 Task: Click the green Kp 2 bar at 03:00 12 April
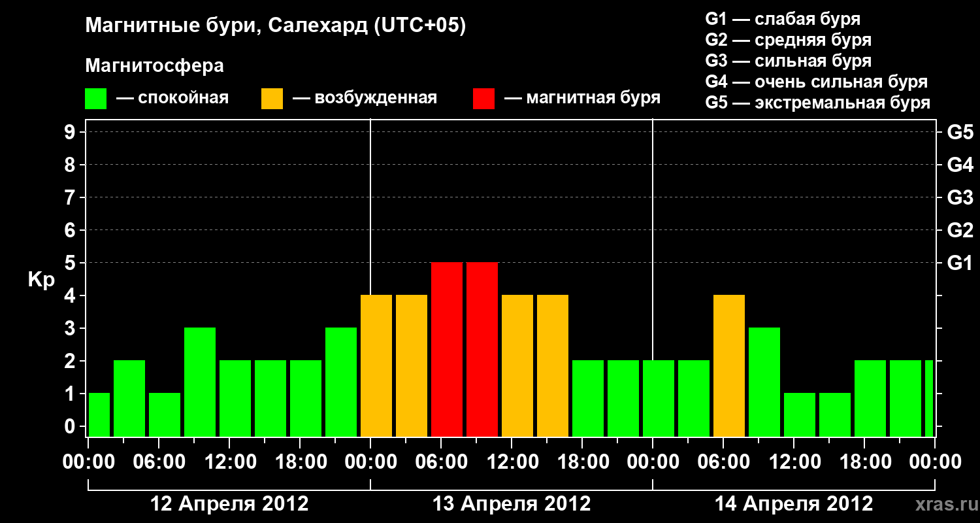(x=129, y=399)
